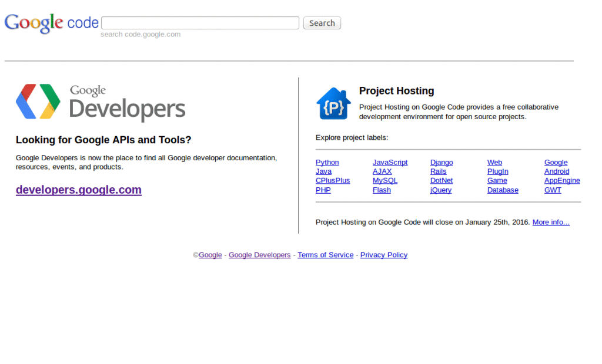Open the Django project label
Image resolution: width=602 pixels, height=364 pixels.
point(442,162)
